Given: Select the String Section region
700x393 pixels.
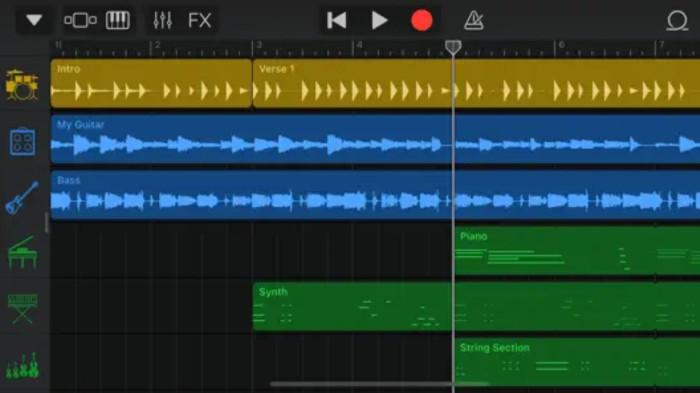Looking at the screenshot, I should (x=577, y=362).
